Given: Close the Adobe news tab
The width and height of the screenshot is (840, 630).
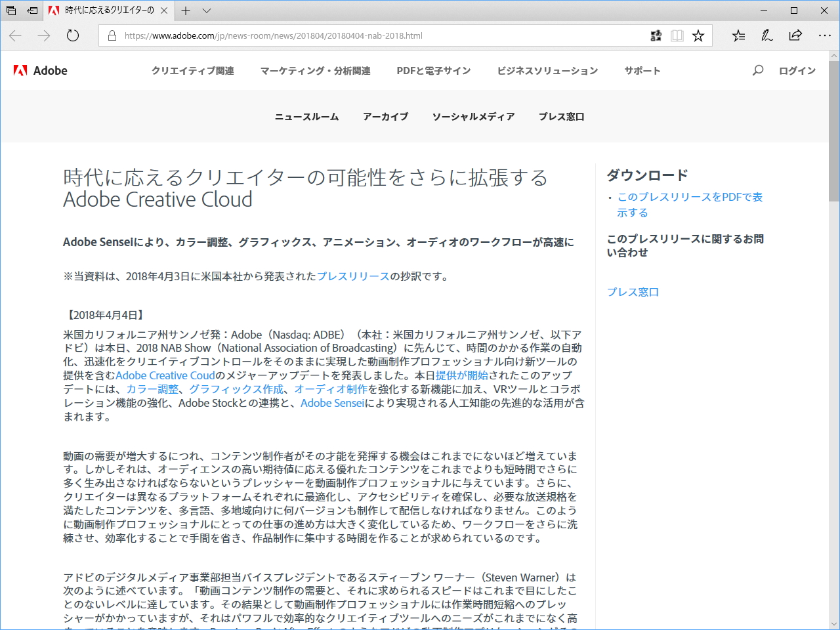Looking at the screenshot, I should 164,10.
